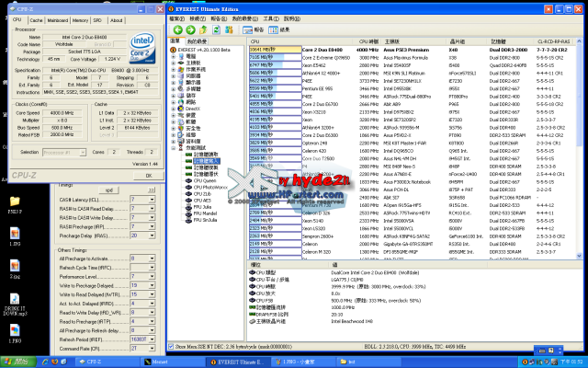Select the Core 2 Extreme QX9650 result row

coord(412,57)
